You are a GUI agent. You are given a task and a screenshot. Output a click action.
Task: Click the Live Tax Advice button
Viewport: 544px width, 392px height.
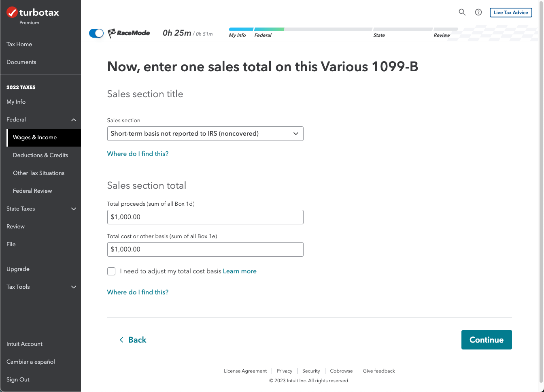coord(511,13)
